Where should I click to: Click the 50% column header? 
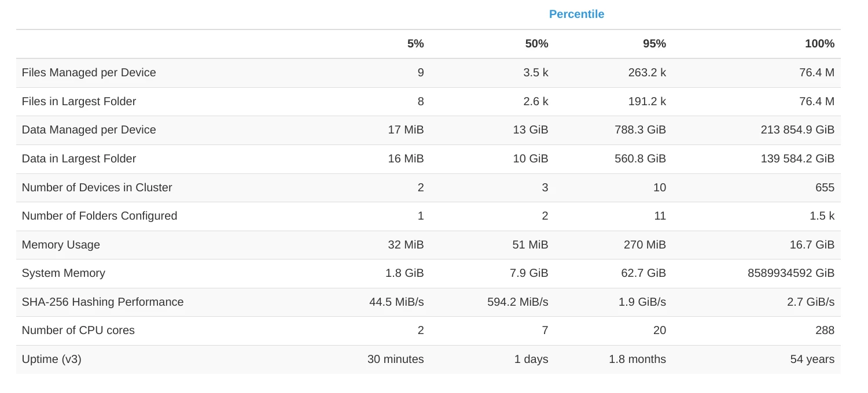(x=536, y=44)
